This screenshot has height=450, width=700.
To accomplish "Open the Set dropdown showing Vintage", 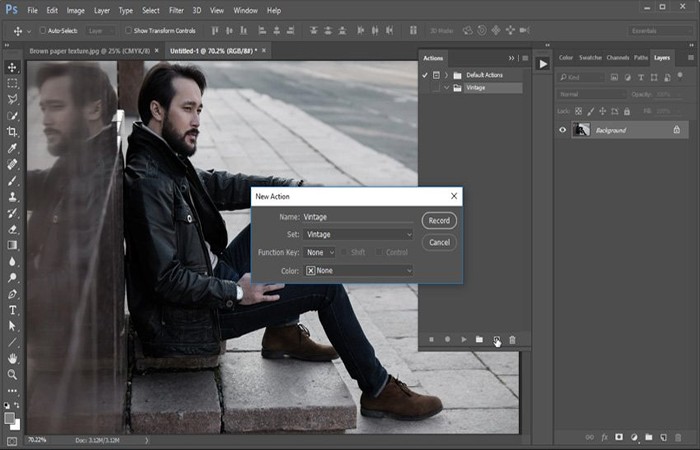I will (358, 234).
